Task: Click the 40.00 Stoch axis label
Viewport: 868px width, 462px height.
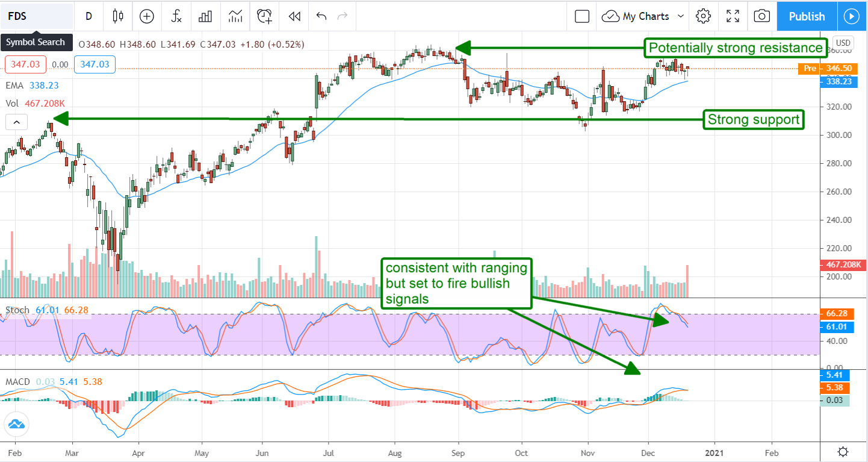Action: (x=836, y=341)
